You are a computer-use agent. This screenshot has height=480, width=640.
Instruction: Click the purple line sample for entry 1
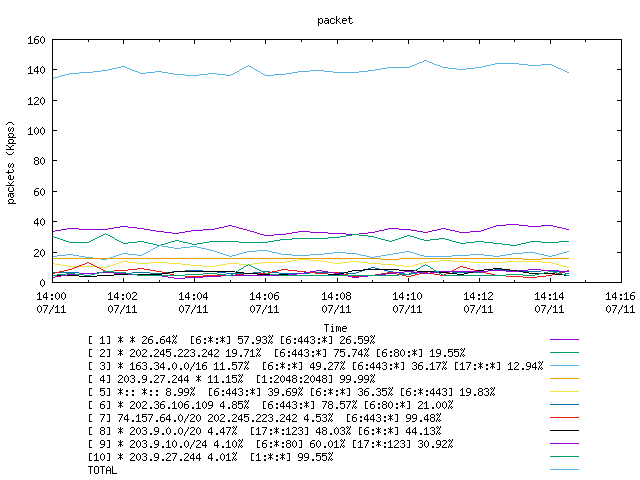[564, 340]
